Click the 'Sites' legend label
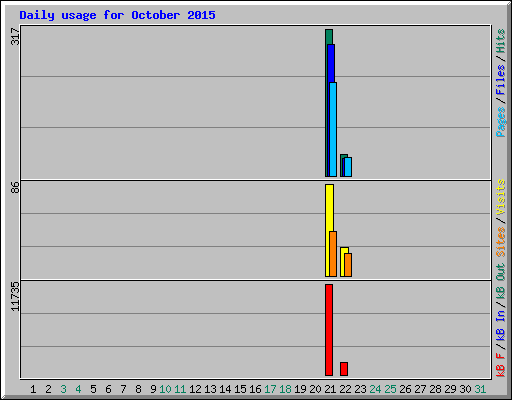512x400 pixels. click(501, 242)
